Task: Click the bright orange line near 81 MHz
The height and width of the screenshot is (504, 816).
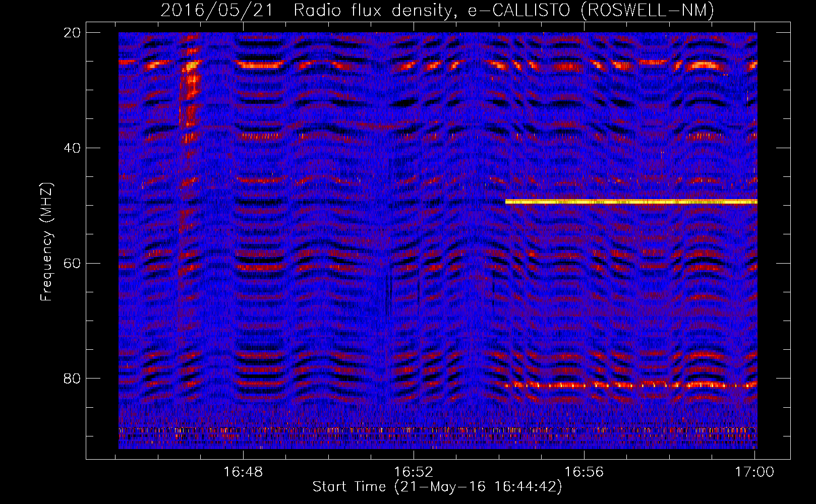Action: [631, 385]
